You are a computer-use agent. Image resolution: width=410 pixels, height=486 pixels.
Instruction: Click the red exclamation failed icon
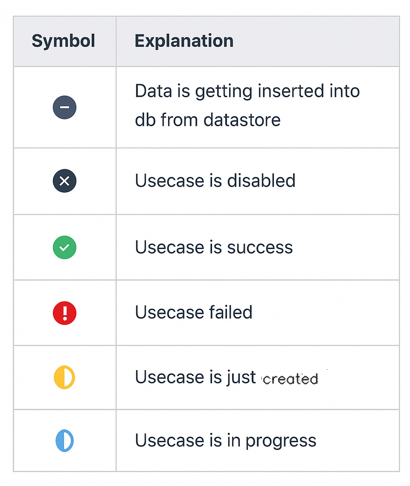click(65, 313)
